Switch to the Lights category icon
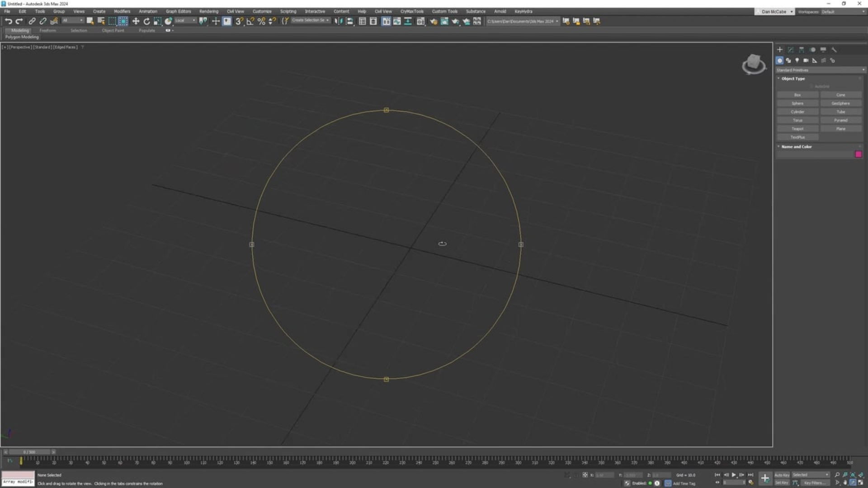The width and height of the screenshot is (868, 488). coord(797,61)
